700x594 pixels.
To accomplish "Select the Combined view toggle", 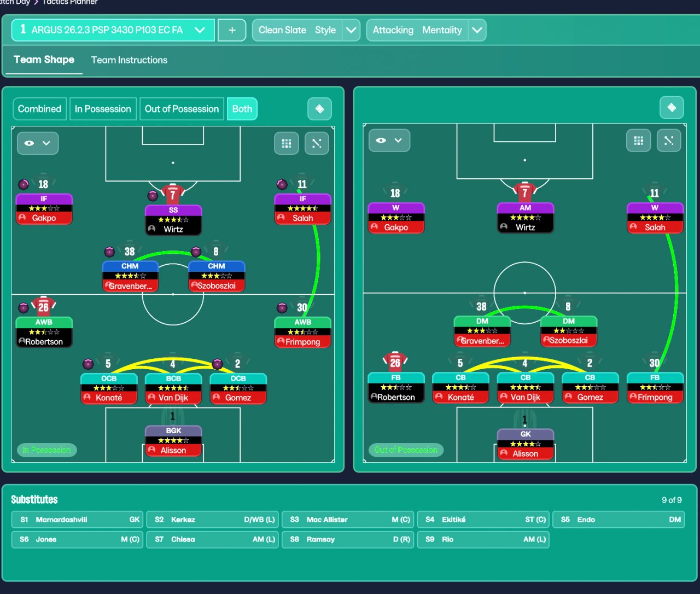I will [x=39, y=109].
